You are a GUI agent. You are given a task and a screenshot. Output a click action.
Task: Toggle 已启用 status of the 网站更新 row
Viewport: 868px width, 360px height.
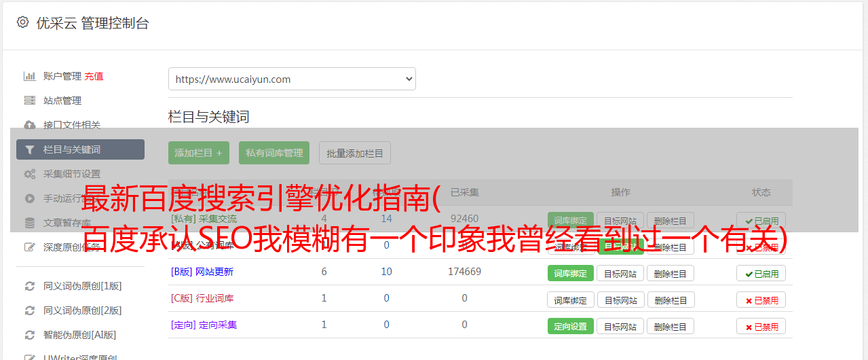click(761, 273)
